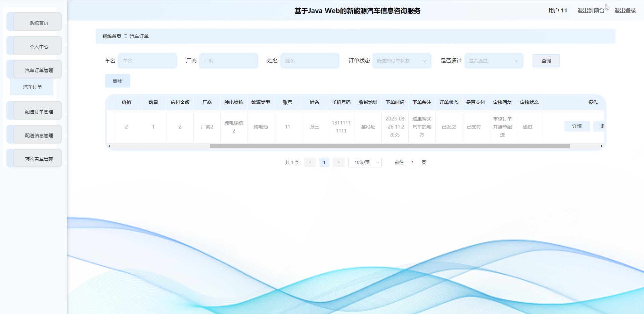
Task: Click the 姓名 column header
Action: click(314, 102)
